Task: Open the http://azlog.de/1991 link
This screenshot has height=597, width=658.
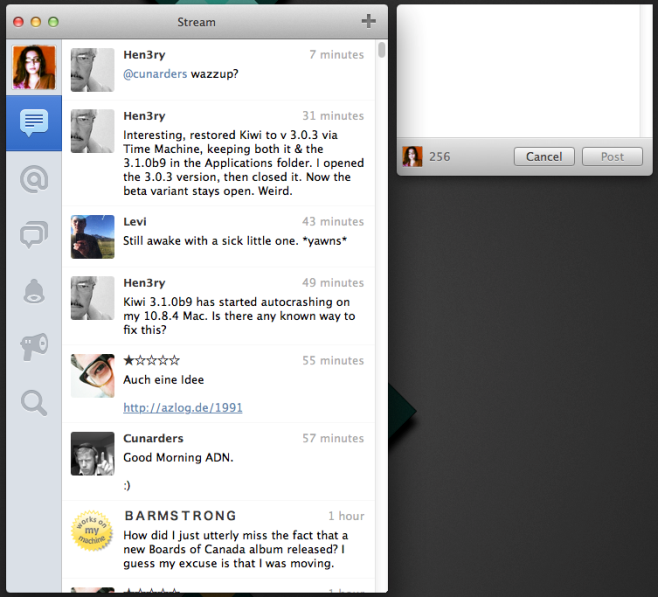Action: 183,407
